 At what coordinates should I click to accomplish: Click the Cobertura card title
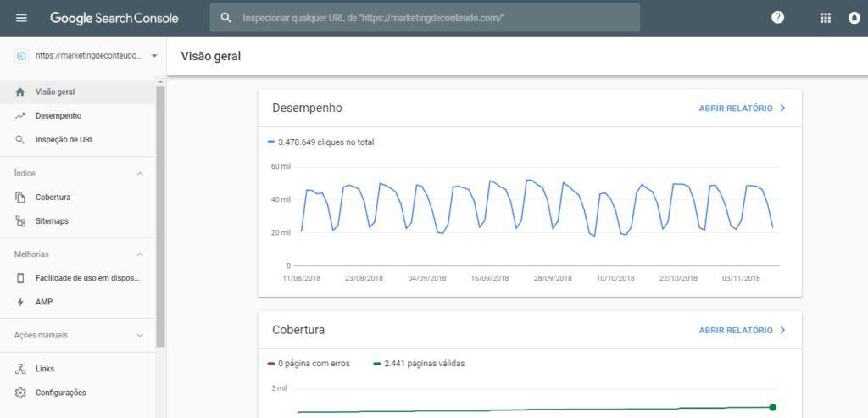(x=298, y=330)
